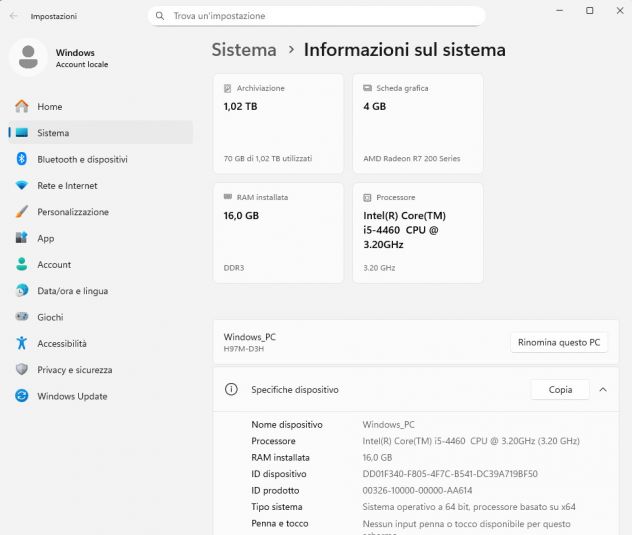Click the Penna e tocco label
The image size is (632, 535).
[280, 523]
